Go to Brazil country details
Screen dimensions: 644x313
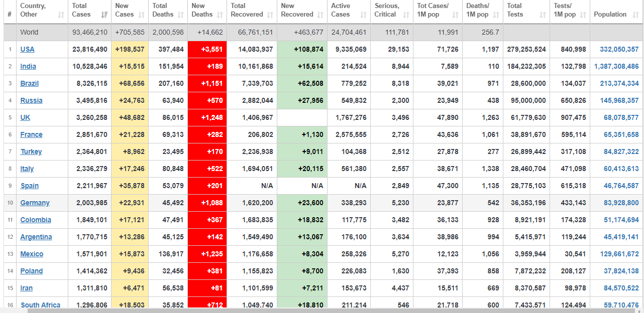click(x=30, y=83)
